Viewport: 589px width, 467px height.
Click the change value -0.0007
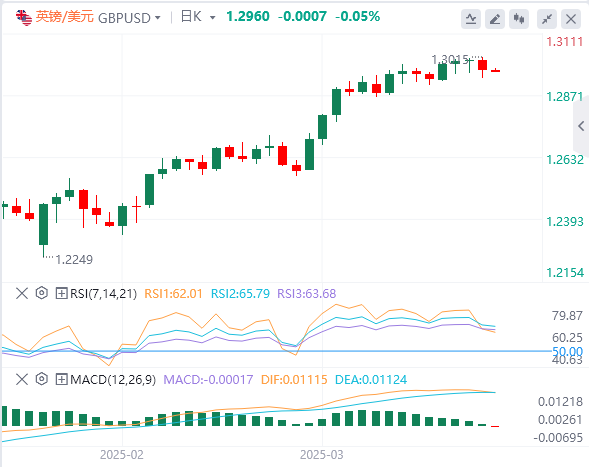pos(302,17)
